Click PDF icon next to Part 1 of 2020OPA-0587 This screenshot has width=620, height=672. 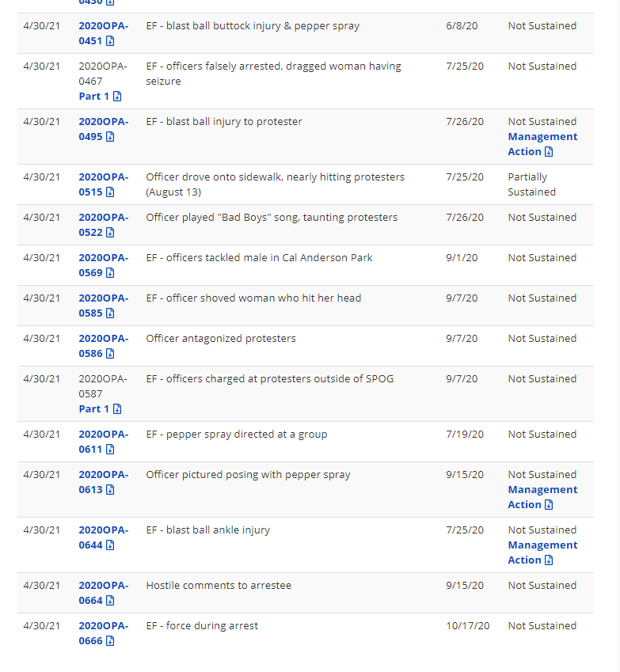pyautogui.click(x=117, y=409)
